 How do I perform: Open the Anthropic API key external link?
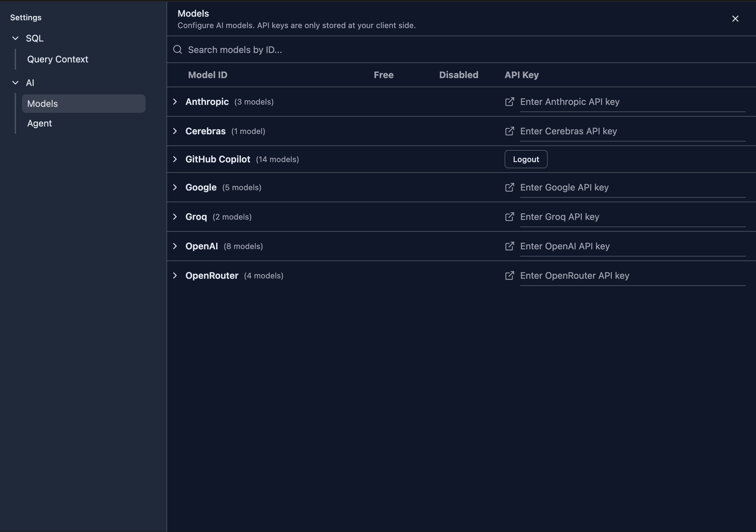509,102
